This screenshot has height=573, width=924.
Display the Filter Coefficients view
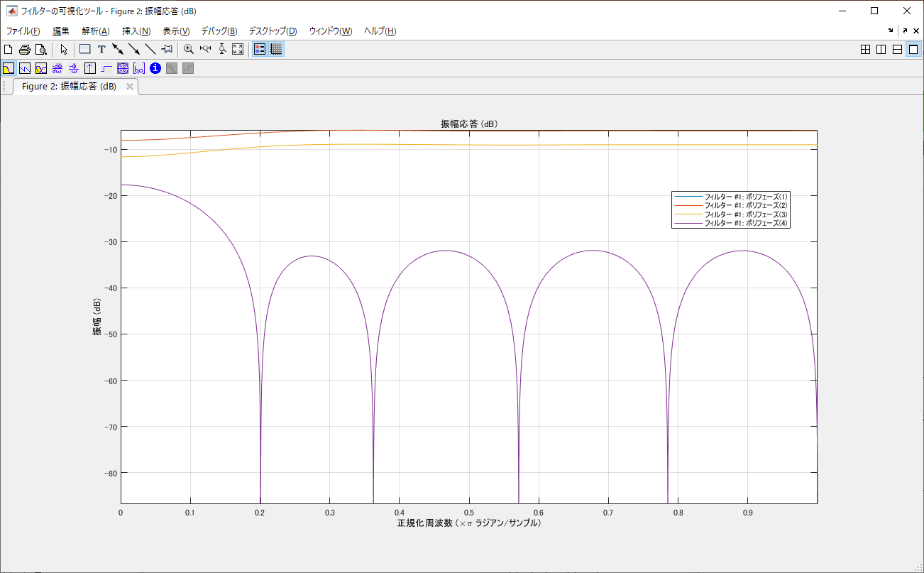point(139,68)
